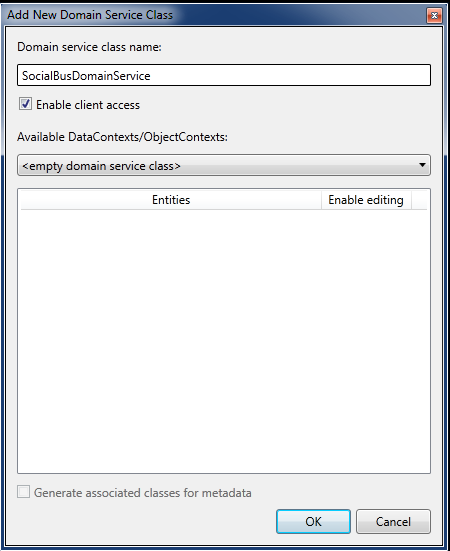Viewport: 450px width, 551px height.
Task: Click the 'Generate associated classes for metadata' label
Action: [x=143, y=493]
